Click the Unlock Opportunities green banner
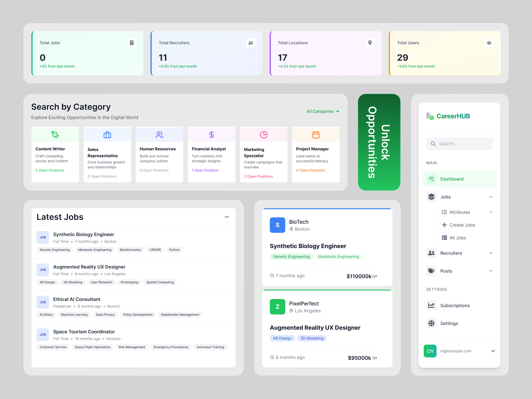This screenshot has height=399, width=532. tap(379, 142)
